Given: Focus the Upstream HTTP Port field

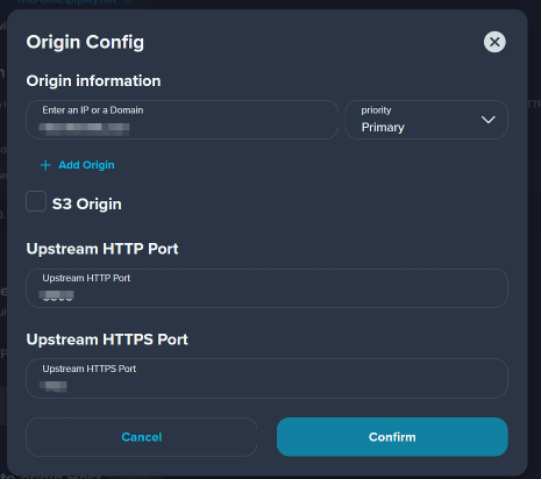Looking at the screenshot, I should (267, 288).
